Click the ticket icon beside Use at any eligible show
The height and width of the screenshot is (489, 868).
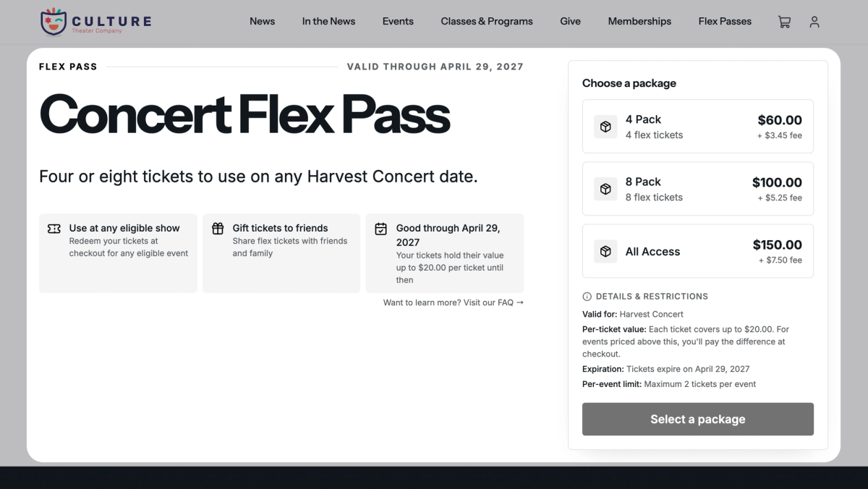[x=54, y=229]
